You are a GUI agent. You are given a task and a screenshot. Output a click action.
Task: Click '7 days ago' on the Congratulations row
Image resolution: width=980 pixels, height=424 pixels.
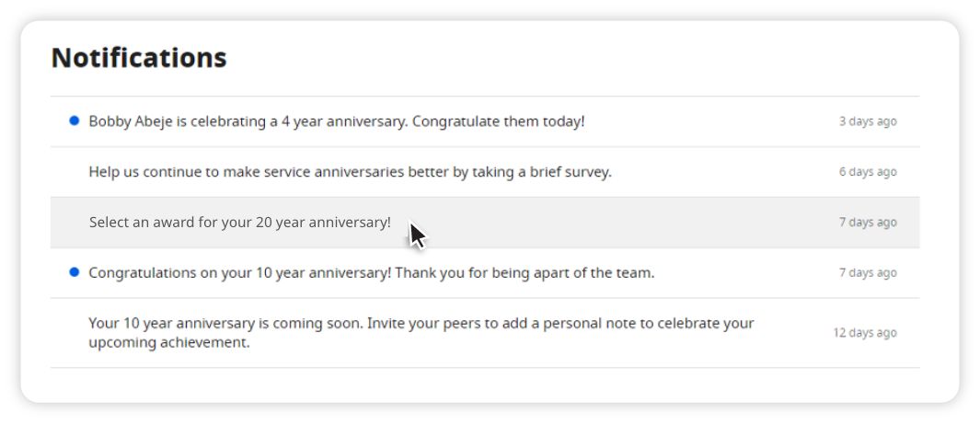pos(868,273)
